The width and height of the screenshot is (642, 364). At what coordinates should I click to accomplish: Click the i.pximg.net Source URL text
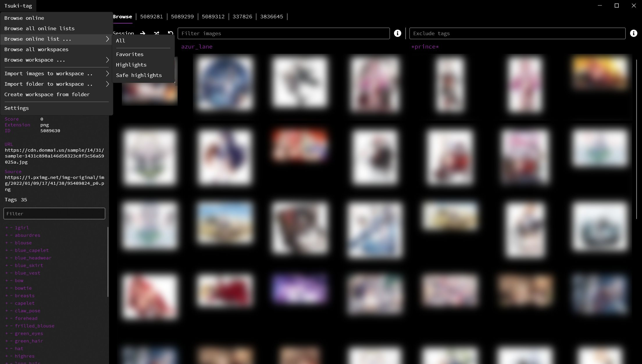(x=54, y=183)
